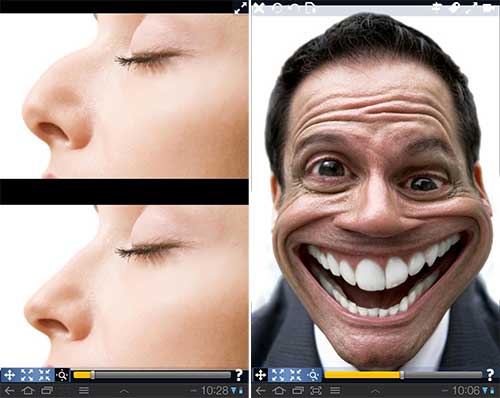
Task: Click the 10:06 clock in status area
Action: tap(466, 390)
